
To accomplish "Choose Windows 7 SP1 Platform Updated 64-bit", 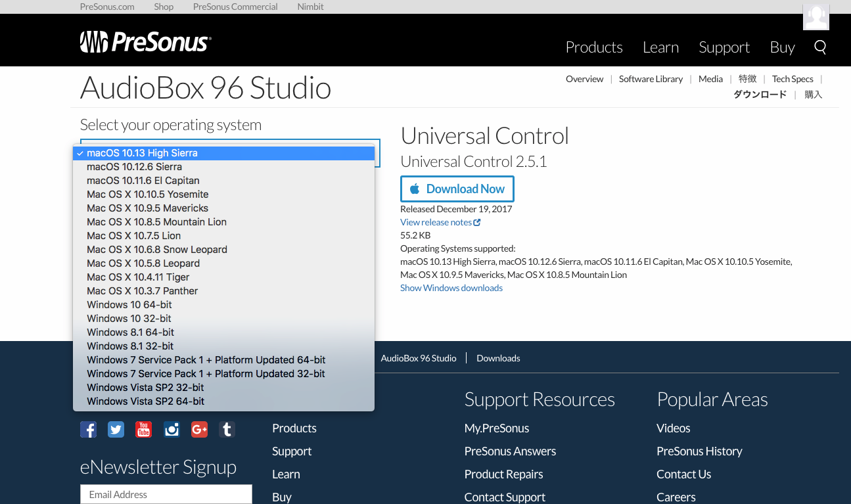I will [224, 360].
